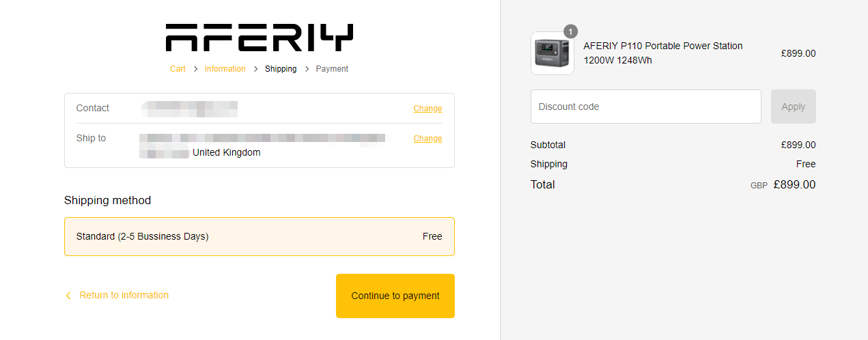Click the P110 power station thumbnail
Image resolution: width=868 pixels, height=340 pixels.
click(x=552, y=53)
